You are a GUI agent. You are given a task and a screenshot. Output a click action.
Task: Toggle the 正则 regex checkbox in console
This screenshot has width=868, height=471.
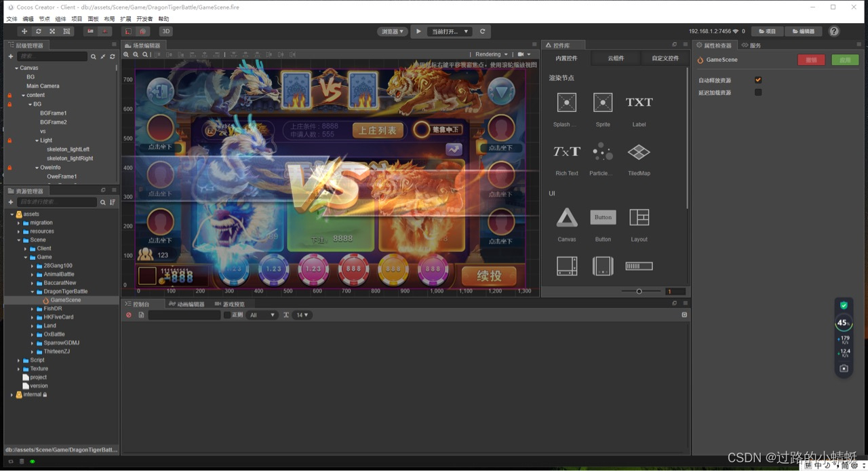tap(227, 315)
